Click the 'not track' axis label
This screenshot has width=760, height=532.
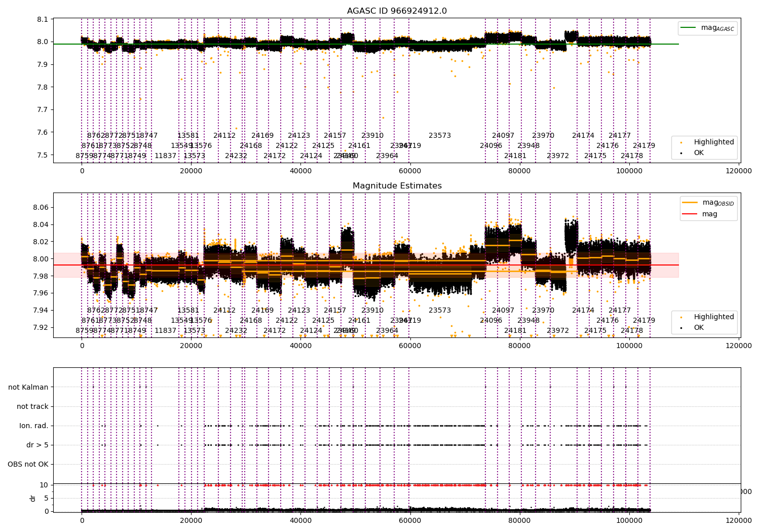coord(32,406)
